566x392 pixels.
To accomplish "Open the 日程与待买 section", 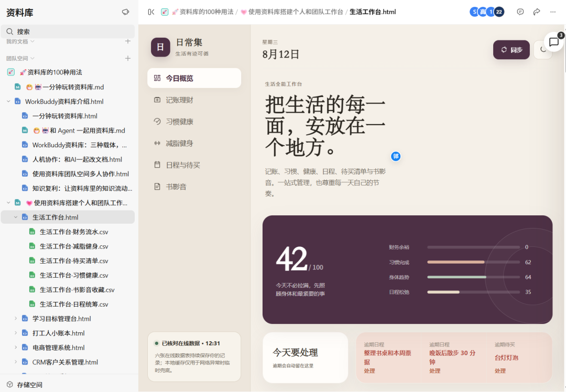I will (194, 165).
